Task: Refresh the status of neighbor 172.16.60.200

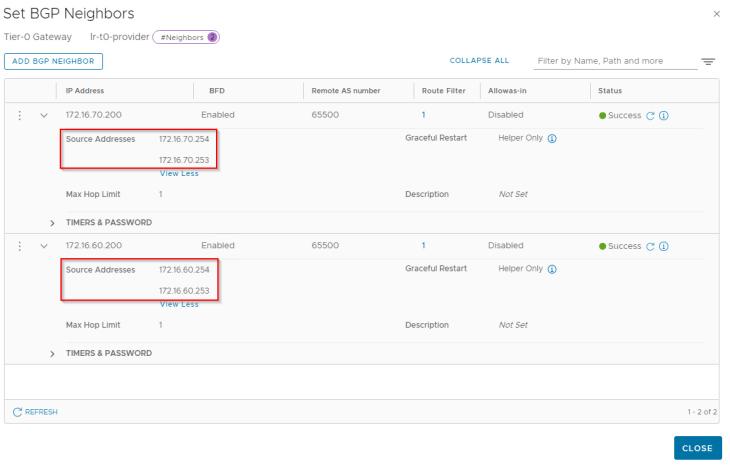Action: pos(650,246)
